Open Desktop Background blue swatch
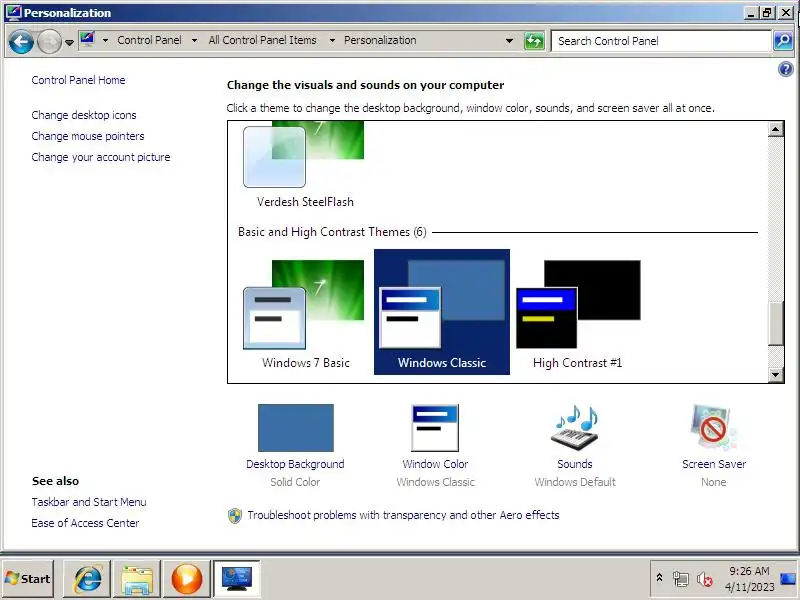Image resolution: width=800 pixels, height=600 pixels. (296, 428)
